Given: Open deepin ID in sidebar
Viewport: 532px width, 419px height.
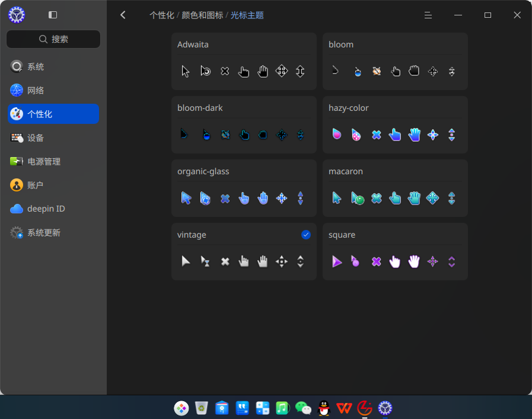Looking at the screenshot, I should click(x=53, y=209).
